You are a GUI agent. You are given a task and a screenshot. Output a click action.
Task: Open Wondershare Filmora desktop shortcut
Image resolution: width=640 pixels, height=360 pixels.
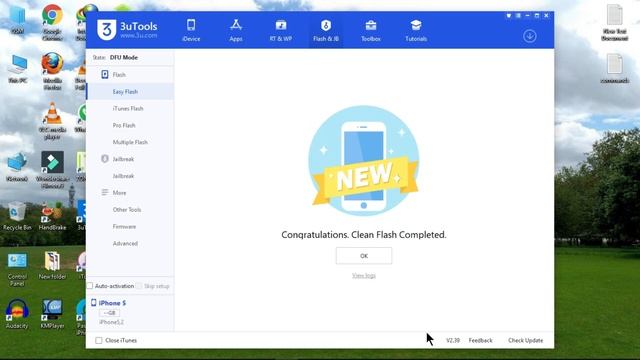click(52, 170)
